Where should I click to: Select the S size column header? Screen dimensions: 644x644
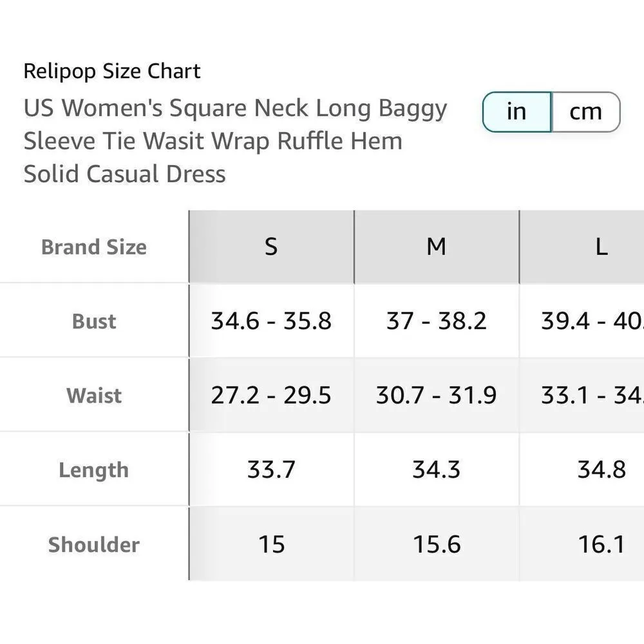coord(271,247)
